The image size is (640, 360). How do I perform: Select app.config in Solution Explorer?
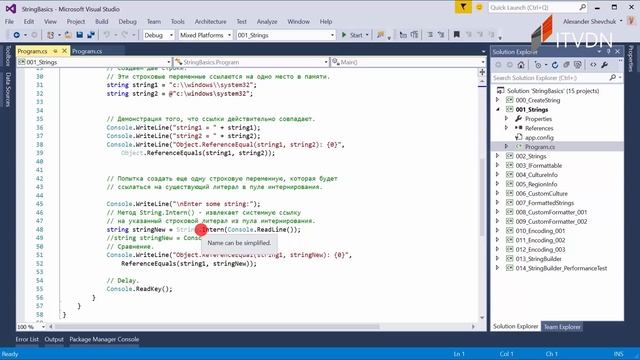tap(539, 138)
